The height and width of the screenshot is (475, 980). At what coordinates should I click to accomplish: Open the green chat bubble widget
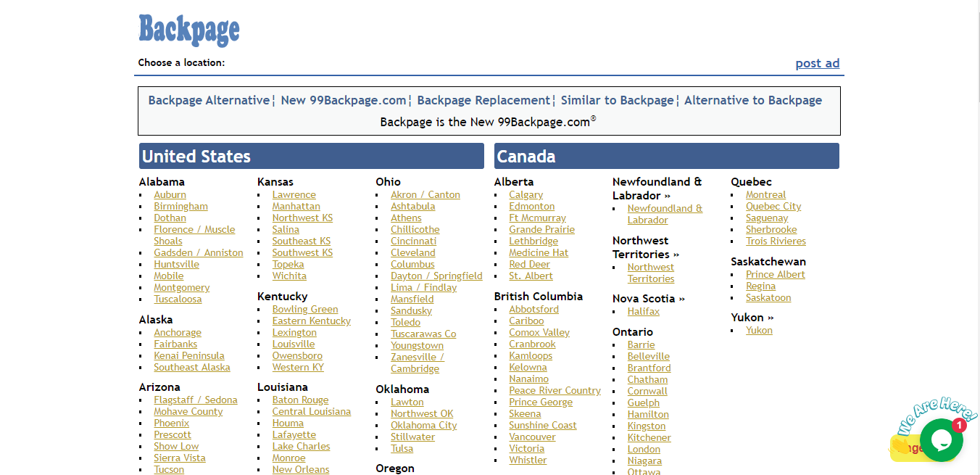point(941,439)
